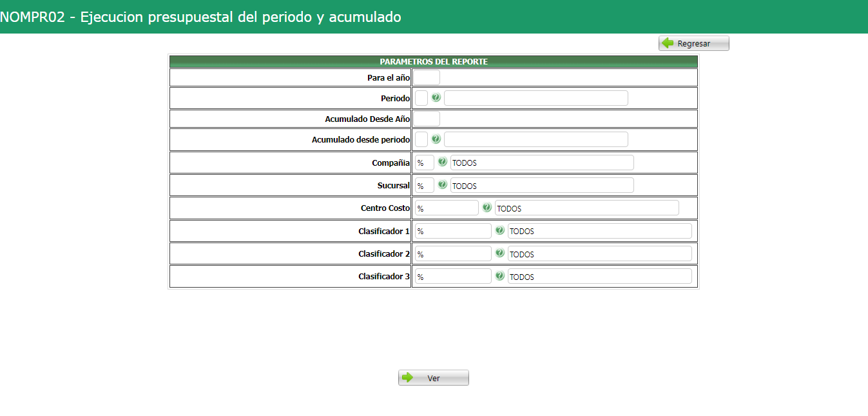The image size is (868, 416).
Task: Open the Centro Costo lookup icon
Action: tap(487, 207)
